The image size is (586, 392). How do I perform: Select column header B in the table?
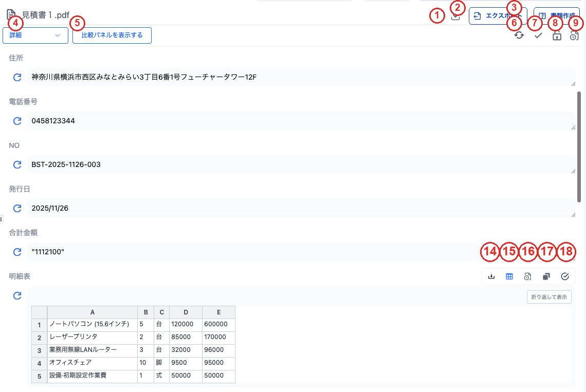(146, 312)
